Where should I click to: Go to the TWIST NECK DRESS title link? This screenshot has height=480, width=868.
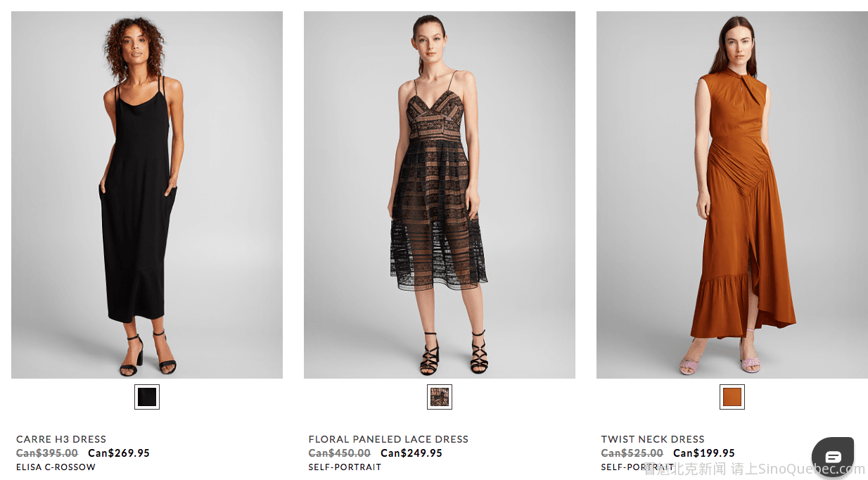[653, 439]
